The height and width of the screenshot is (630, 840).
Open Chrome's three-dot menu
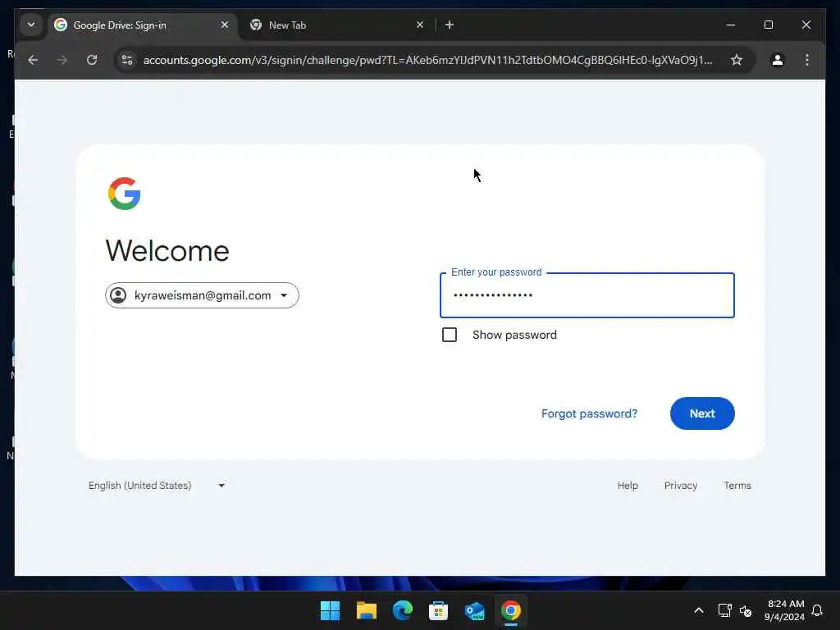click(807, 60)
